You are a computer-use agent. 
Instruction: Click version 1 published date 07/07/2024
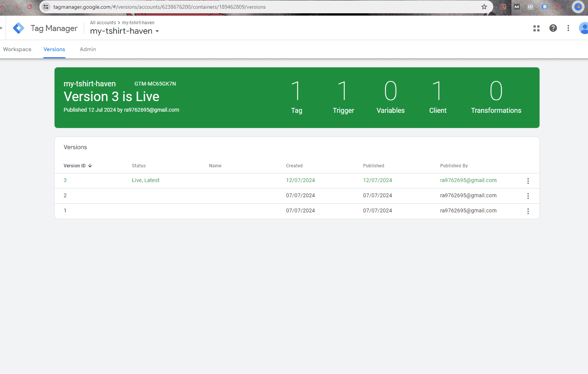coord(377,210)
